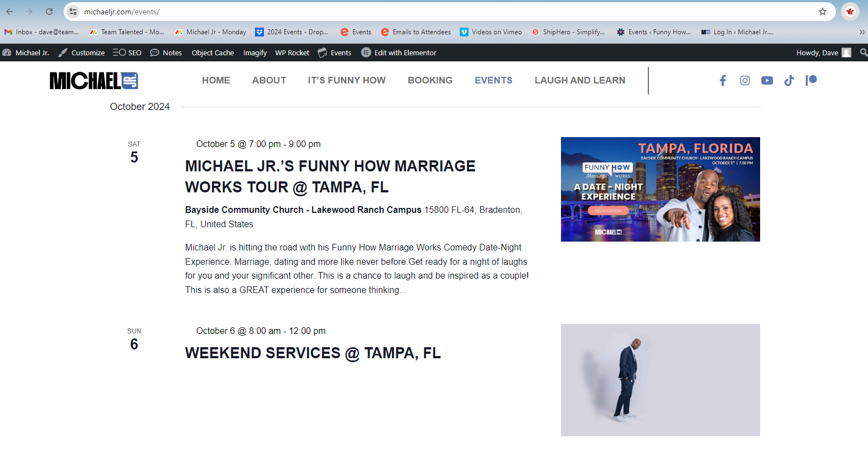The height and width of the screenshot is (455, 868).
Task: Open the Howdy, Dave account menu
Action: coord(824,53)
